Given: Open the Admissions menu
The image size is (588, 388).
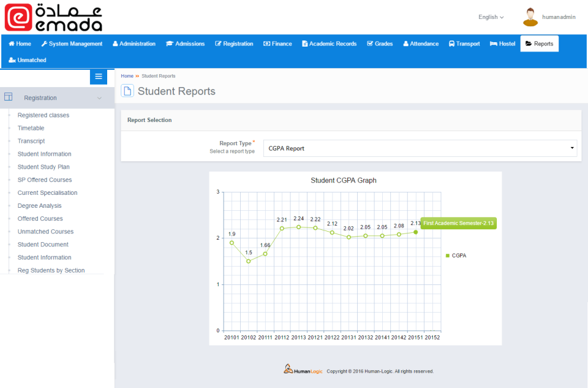Looking at the screenshot, I should 186,44.
